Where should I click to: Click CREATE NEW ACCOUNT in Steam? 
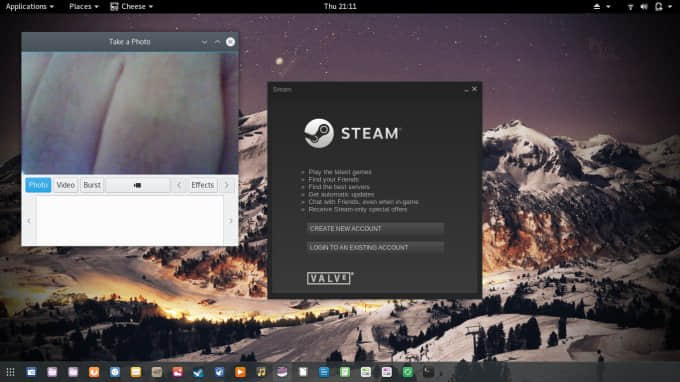tap(375, 229)
